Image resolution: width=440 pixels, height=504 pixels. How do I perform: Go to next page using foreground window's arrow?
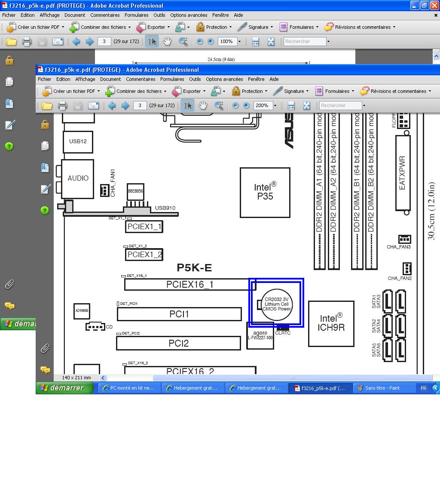125,106
